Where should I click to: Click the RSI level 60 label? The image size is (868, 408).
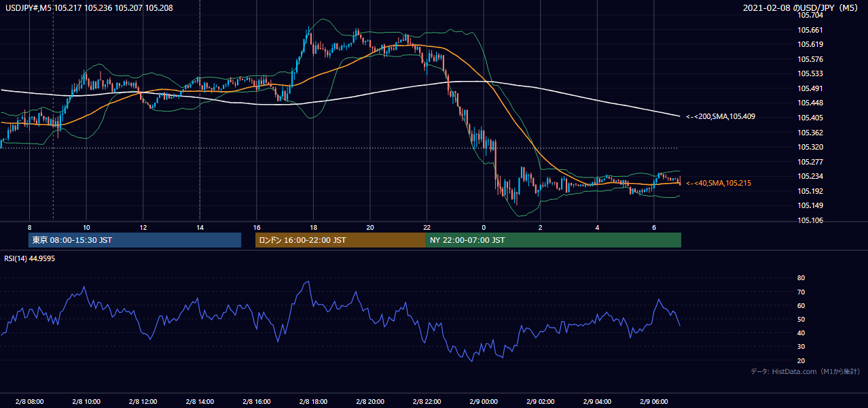[801, 305]
